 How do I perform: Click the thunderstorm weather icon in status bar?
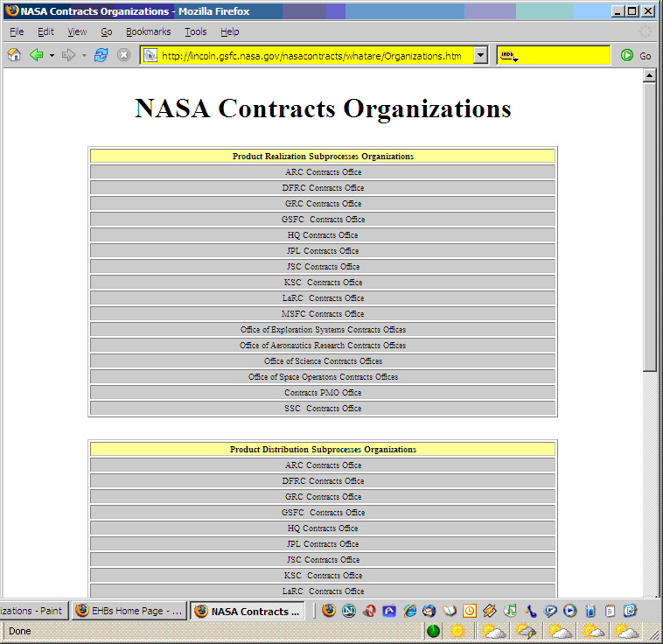pos(526,631)
